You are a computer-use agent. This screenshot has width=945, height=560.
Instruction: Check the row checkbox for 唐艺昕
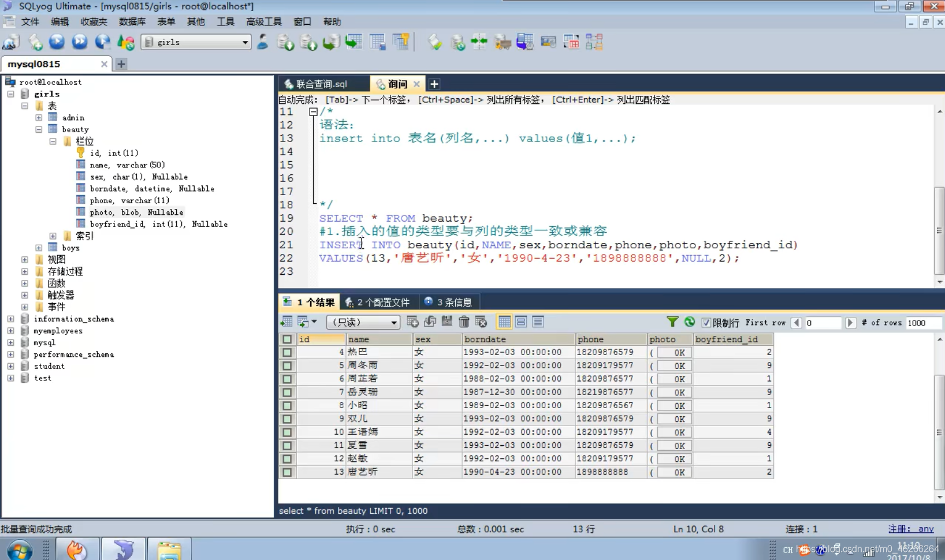point(287,472)
